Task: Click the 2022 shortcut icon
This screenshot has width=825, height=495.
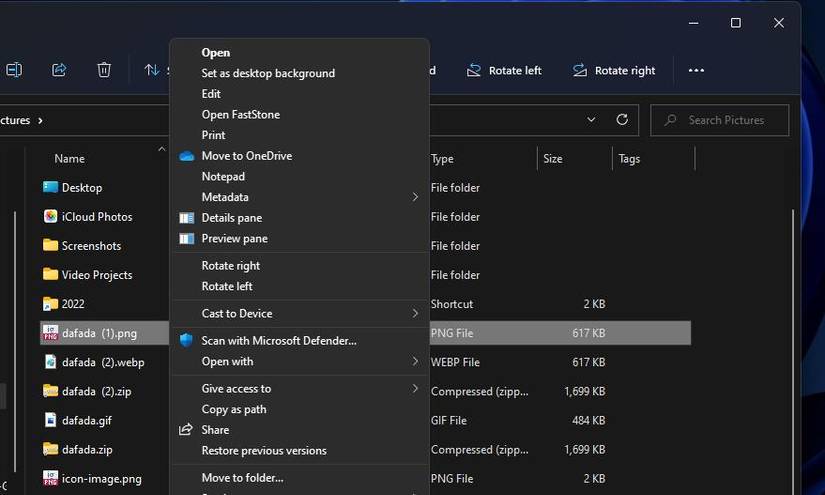Action: (51, 304)
